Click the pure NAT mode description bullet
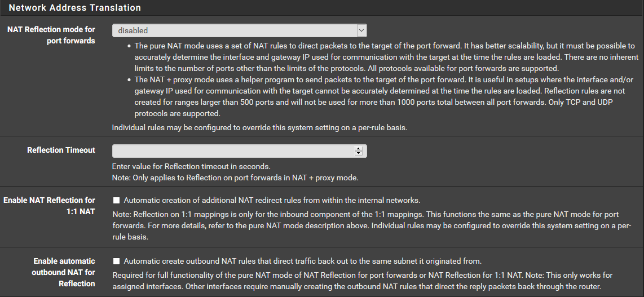 click(383, 57)
